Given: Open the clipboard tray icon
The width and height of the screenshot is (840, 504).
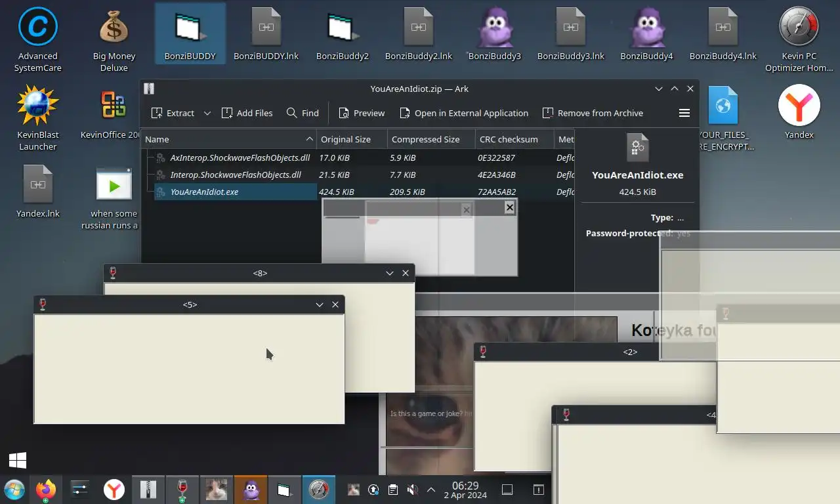Looking at the screenshot, I should 392,490.
